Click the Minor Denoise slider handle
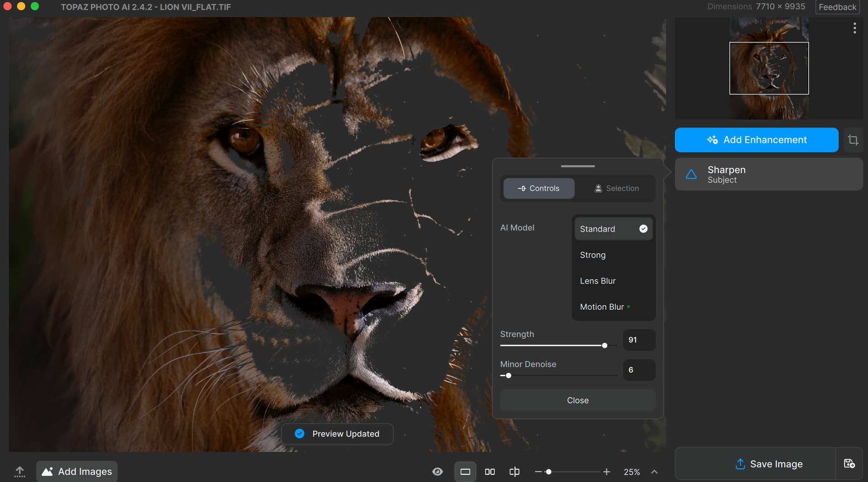The width and height of the screenshot is (868, 482). coord(509,375)
